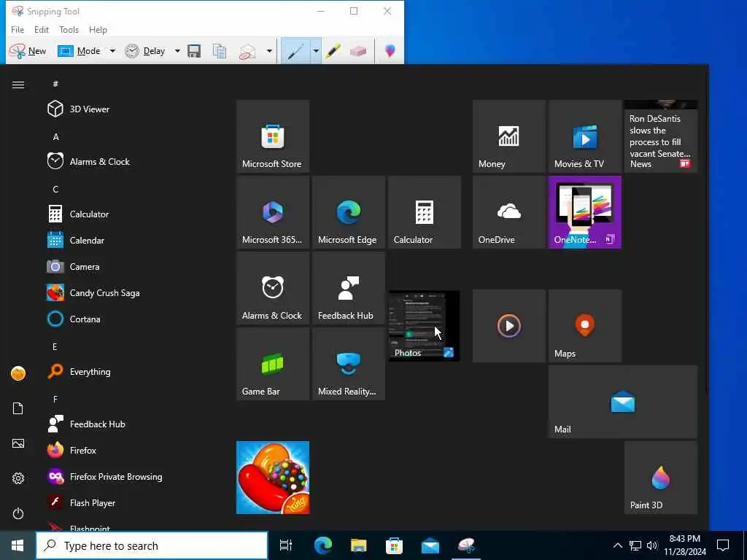
Task: Open the File menu
Action: [x=18, y=29]
